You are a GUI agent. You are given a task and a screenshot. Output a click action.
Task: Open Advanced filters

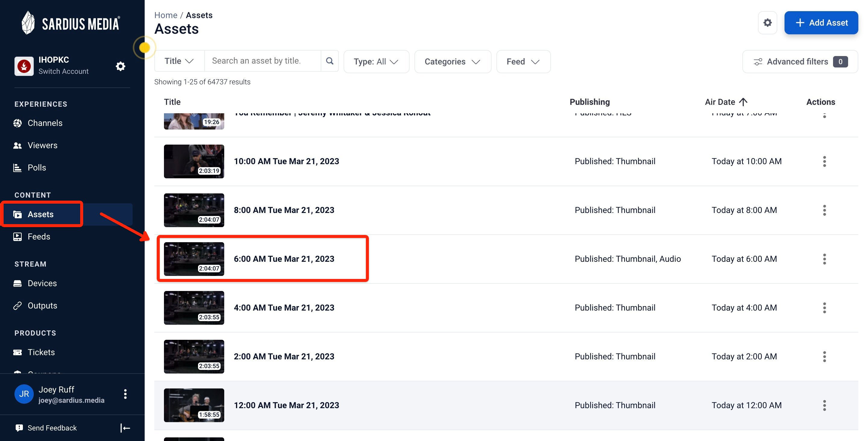point(797,61)
